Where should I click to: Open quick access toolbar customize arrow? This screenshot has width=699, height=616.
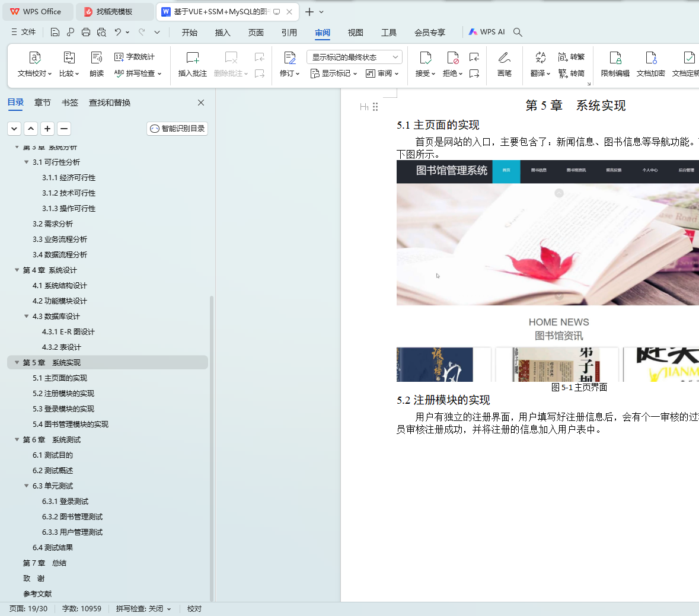(157, 32)
